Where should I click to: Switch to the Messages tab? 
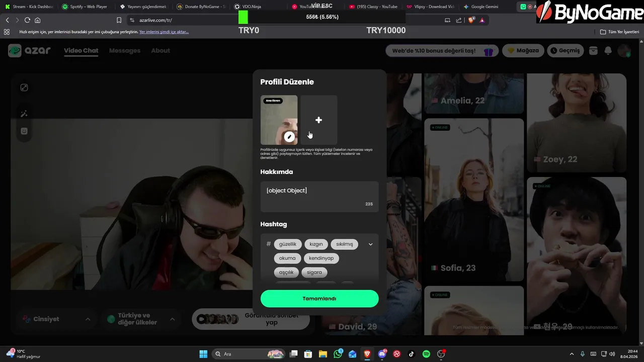tap(124, 50)
